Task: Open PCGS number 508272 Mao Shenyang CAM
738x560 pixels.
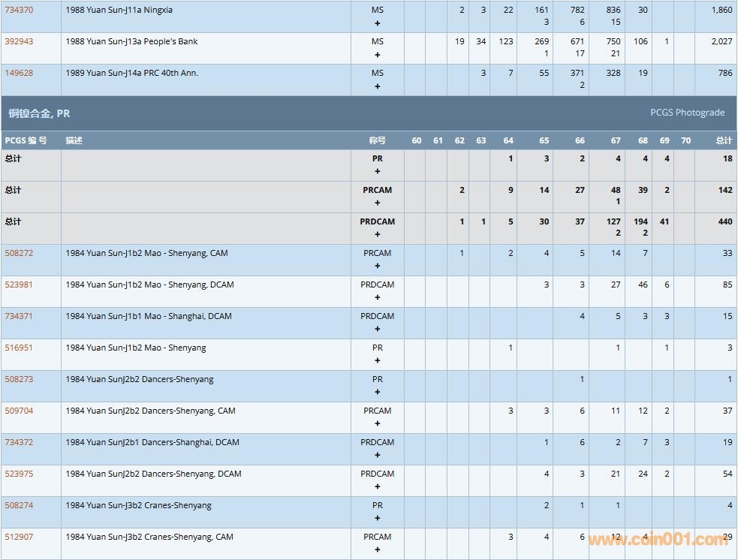Action: point(19,253)
